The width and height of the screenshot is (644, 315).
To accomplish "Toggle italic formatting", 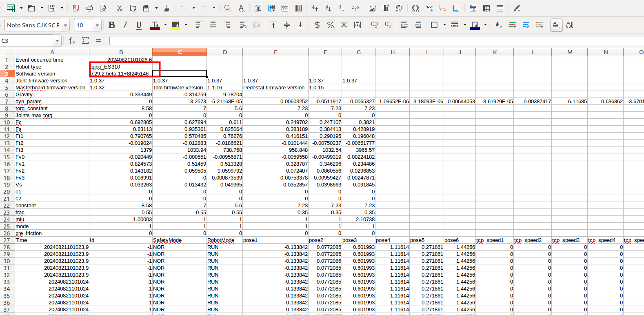I will coord(125,25).
